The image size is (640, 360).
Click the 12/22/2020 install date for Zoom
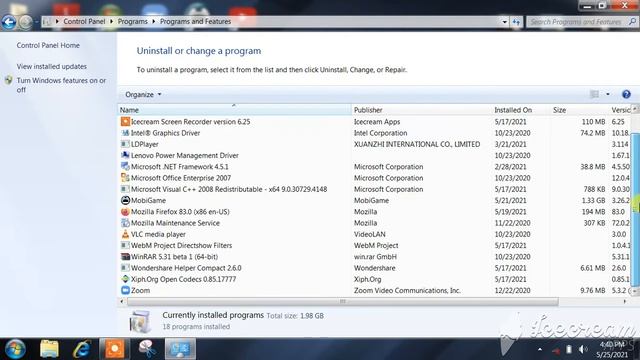coord(512,290)
